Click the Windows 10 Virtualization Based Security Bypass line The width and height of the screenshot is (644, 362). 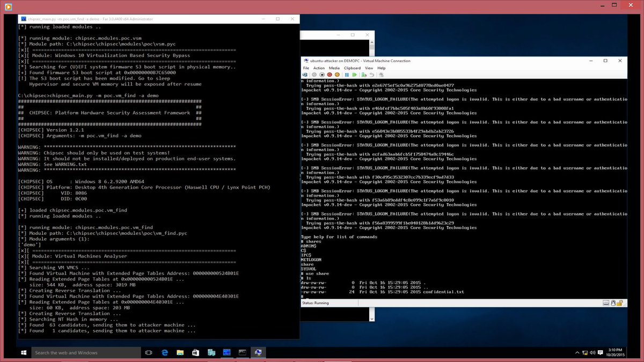point(104,55)
